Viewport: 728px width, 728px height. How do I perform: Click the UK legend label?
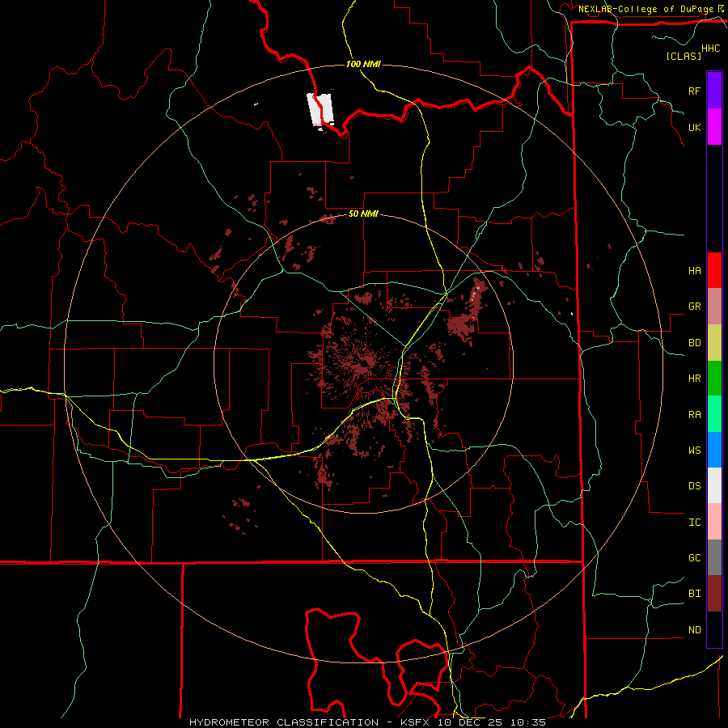(694, 127)
